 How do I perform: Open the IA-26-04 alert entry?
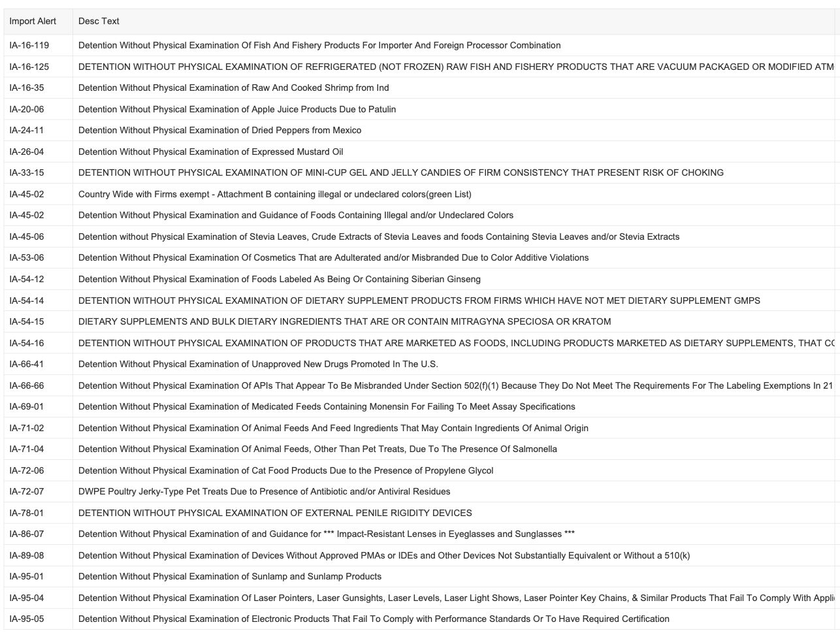click(27, 152)
